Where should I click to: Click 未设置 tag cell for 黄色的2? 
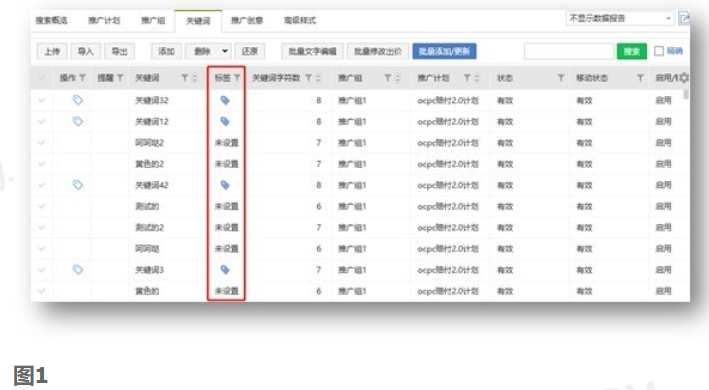pos(226,164)
